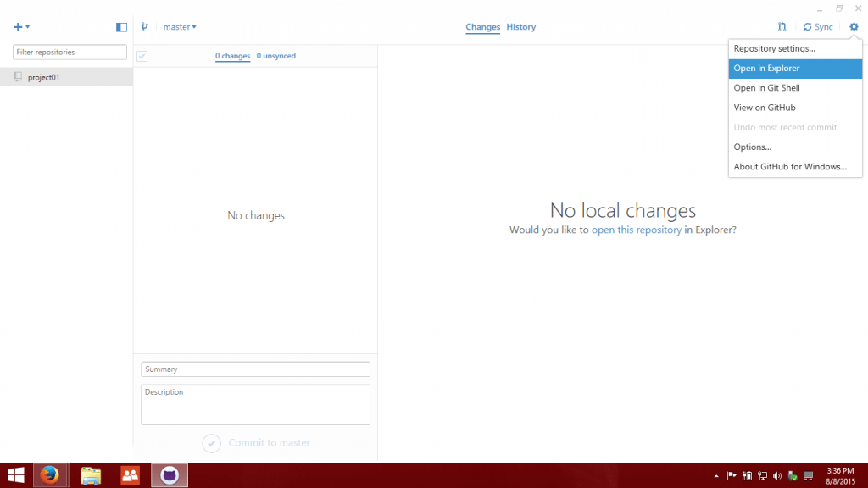The image size is (868, 488).
Task: Show the 0 unsynced commits
Action: 275,56
